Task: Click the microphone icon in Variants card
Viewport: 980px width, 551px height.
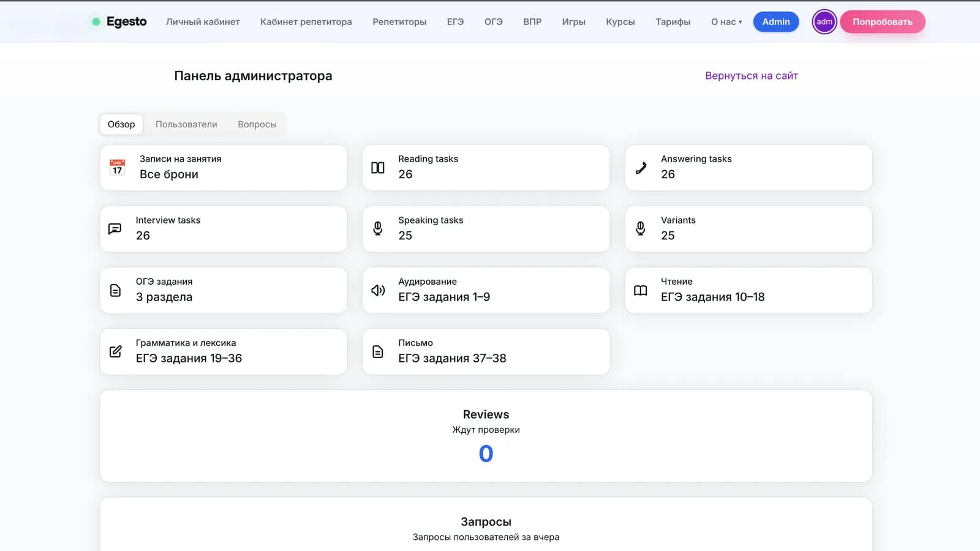Action: pos(641,229)
